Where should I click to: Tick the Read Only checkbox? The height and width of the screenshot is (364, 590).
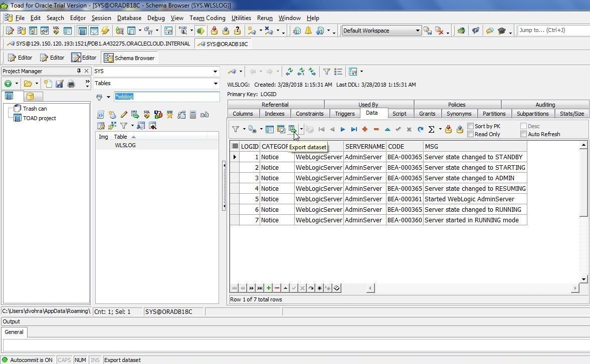tap(470, 134)
